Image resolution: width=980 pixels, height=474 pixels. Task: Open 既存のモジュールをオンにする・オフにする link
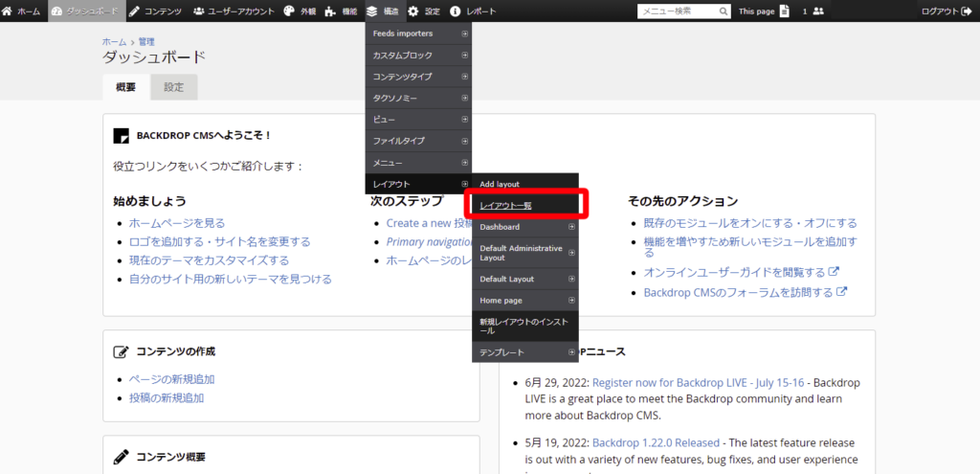(x=750, y=223)
